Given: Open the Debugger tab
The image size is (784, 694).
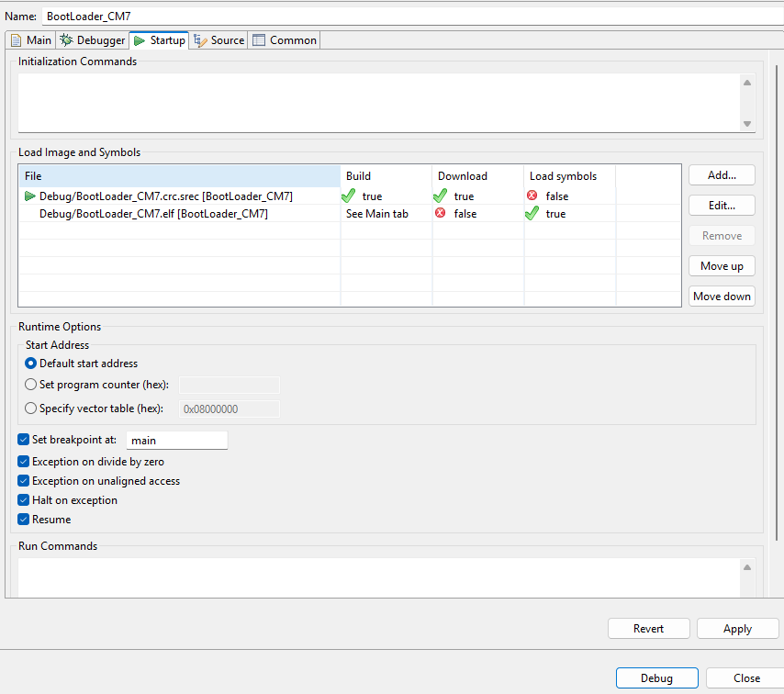Looking at the screenshot, I should point(93,40).
